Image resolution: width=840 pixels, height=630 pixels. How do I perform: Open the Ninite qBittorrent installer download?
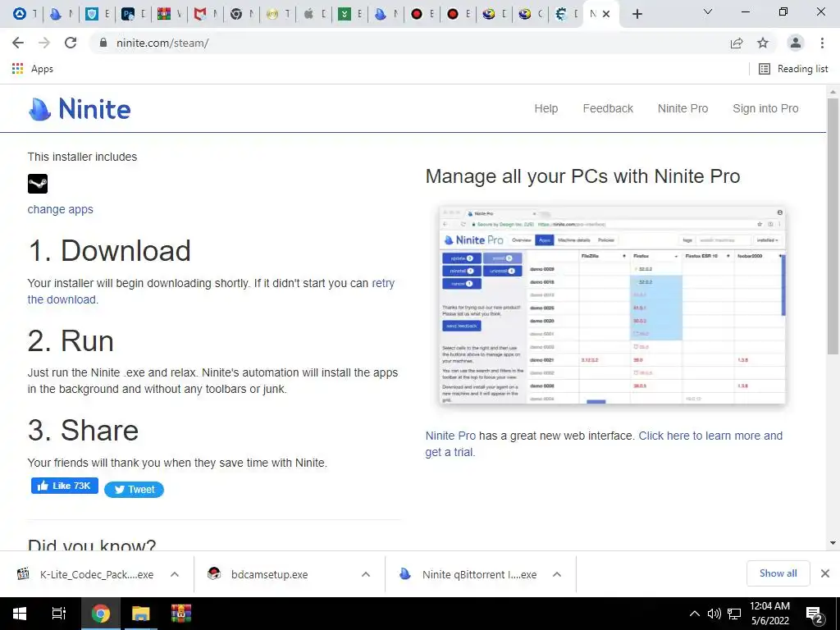tap(468, 574)
